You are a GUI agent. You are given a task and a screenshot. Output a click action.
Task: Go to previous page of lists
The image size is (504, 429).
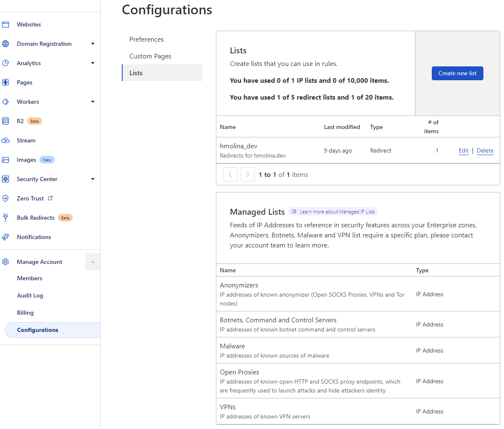point(230,174)
